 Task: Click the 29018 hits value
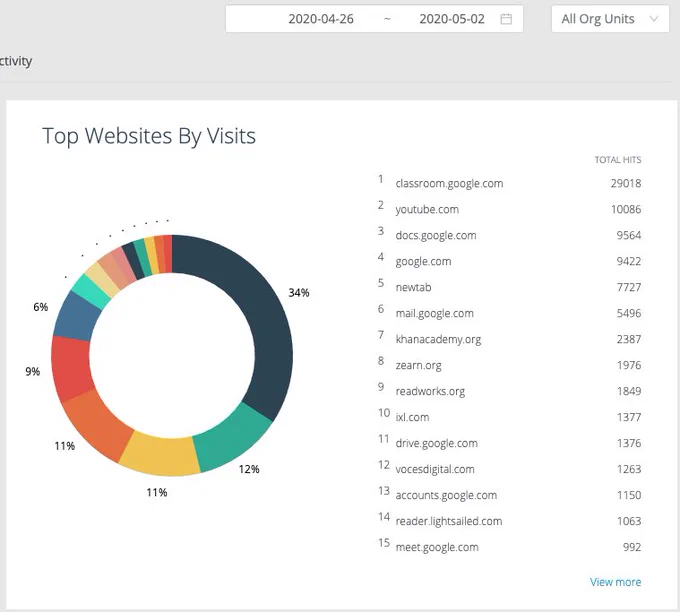(x=626, y=183)
